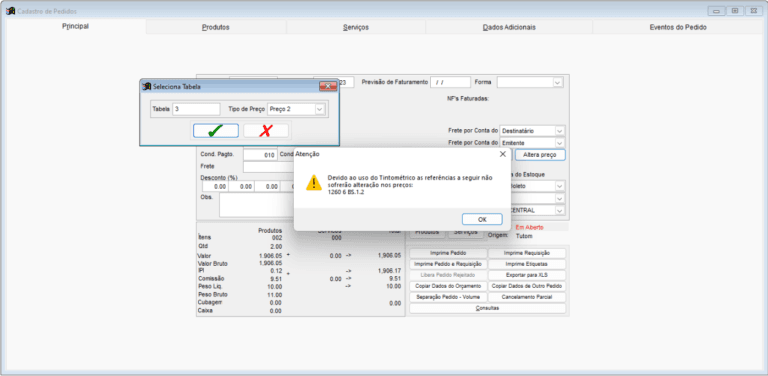Expand the CENTRAL stock dropdown

pos(559,210)
